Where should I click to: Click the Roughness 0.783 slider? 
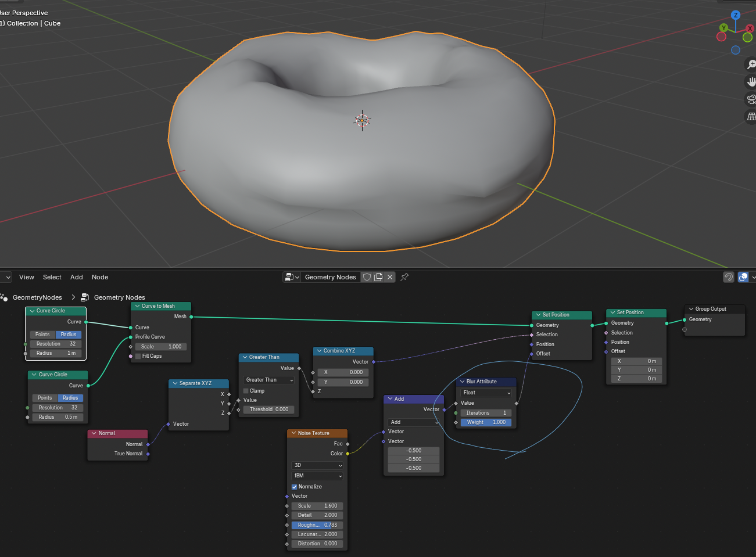(x=317, y=525)
